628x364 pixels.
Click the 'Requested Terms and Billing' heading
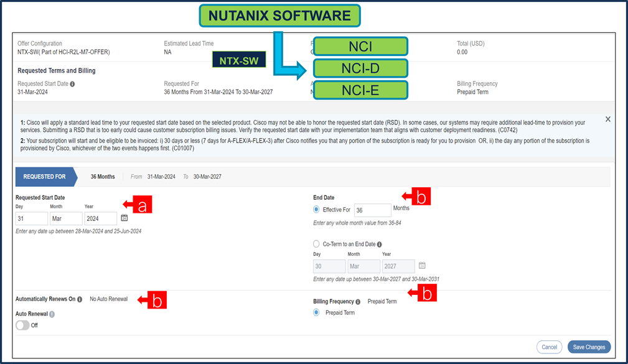click(57, 70)
